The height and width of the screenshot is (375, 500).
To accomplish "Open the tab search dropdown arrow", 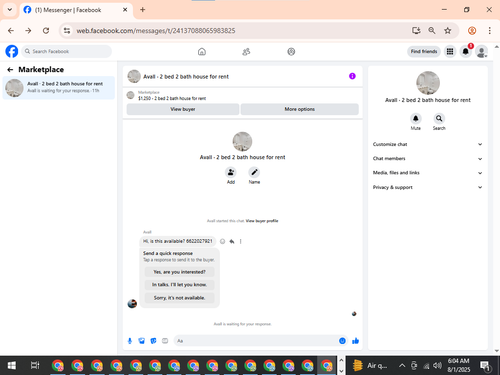I will coord(10,10).
